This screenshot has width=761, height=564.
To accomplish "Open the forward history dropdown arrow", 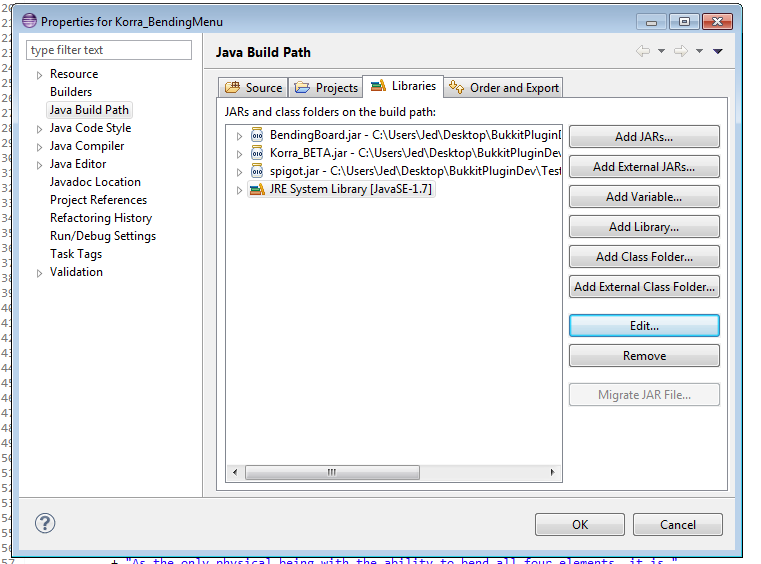I will (x=699, y=51).
